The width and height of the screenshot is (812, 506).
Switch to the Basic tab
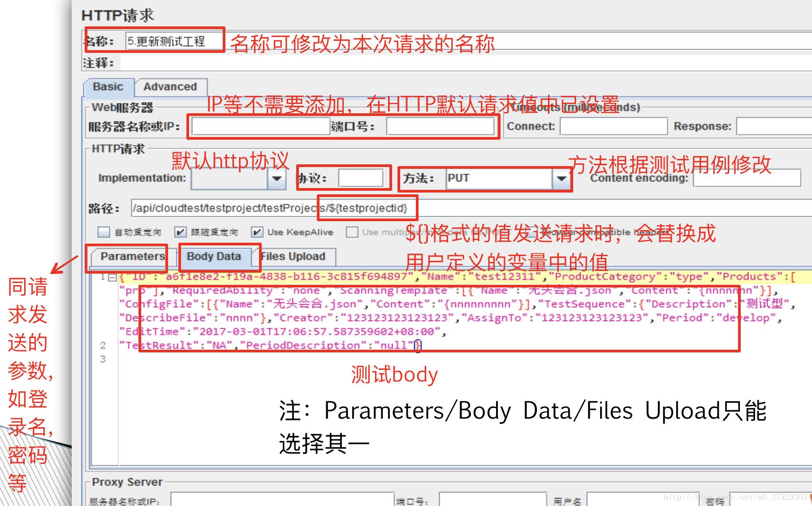point(108,87)
